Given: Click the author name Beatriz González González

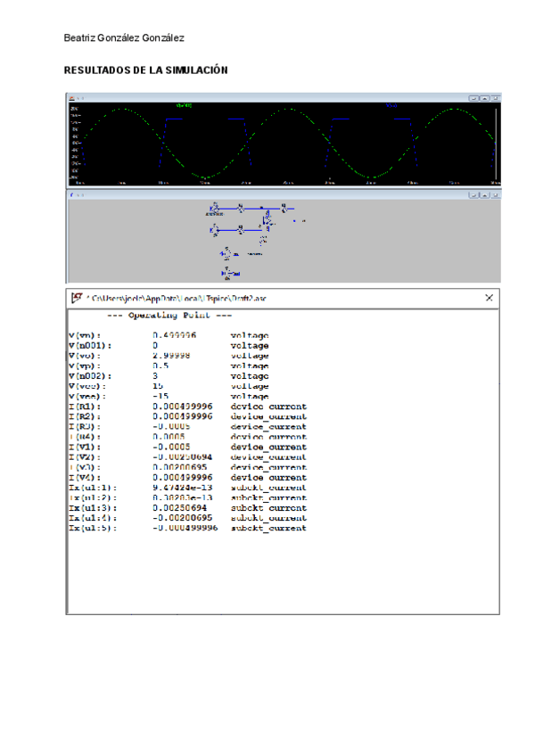Looking at the screenshot, I should point(125,38).
